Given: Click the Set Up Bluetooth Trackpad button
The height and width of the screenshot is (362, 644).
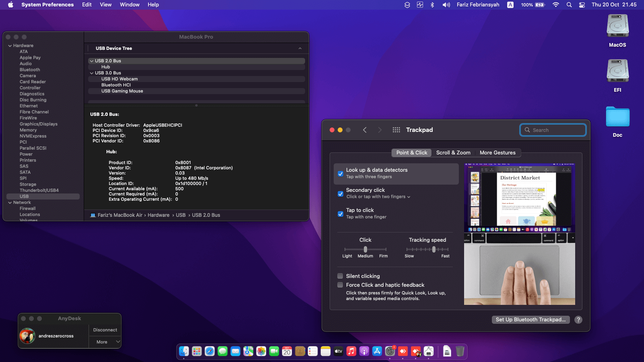Looking at the screenshot, I should 530,320.
